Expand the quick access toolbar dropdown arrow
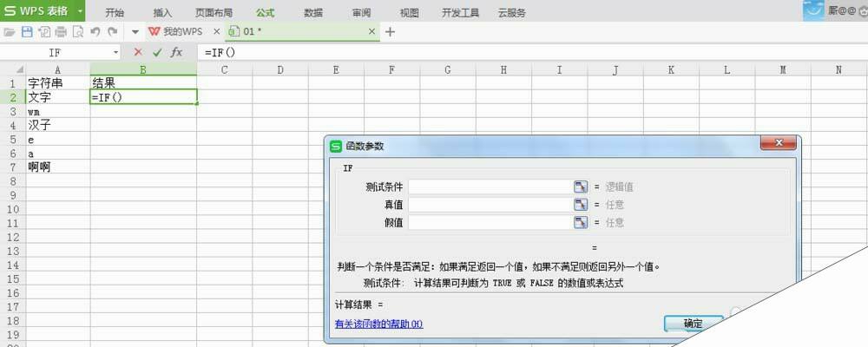Image resolution: width=868 pixels, height=347 pixels. tap(135, 32)
